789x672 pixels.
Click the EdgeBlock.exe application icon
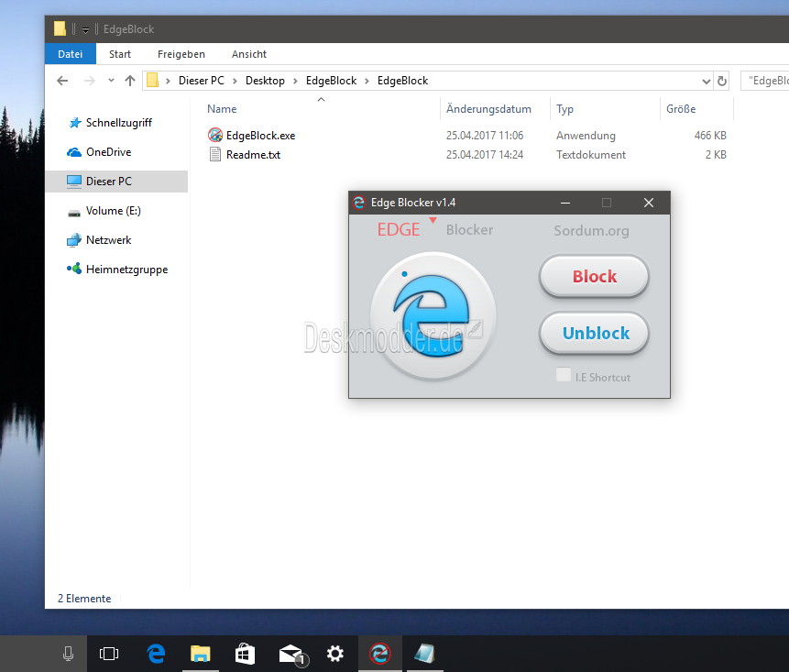click(214, 135)
